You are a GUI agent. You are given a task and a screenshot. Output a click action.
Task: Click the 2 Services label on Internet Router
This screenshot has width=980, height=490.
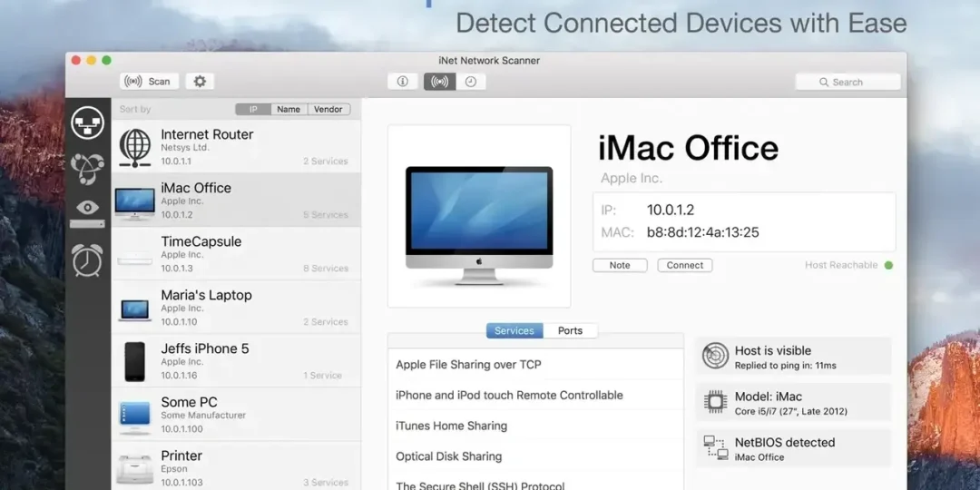[326, 162]
